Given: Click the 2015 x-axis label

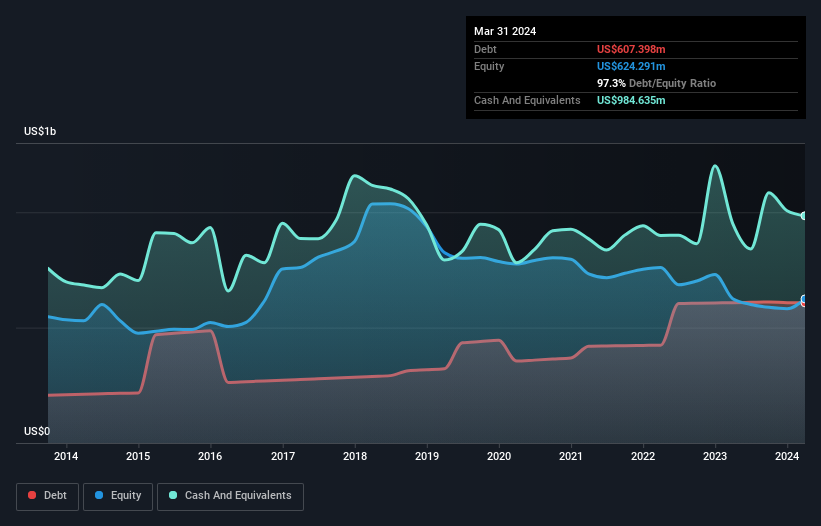Looking at the screenshot, I should coord(138,456).
